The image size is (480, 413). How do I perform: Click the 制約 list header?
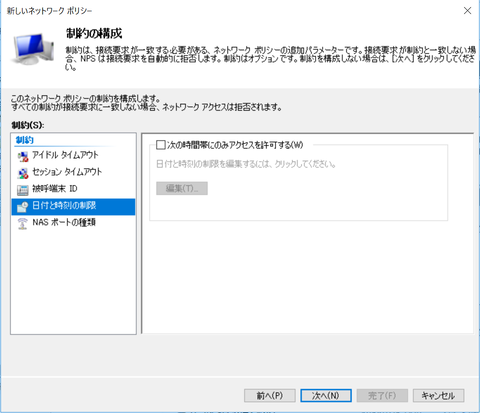(x=25, y=140)
